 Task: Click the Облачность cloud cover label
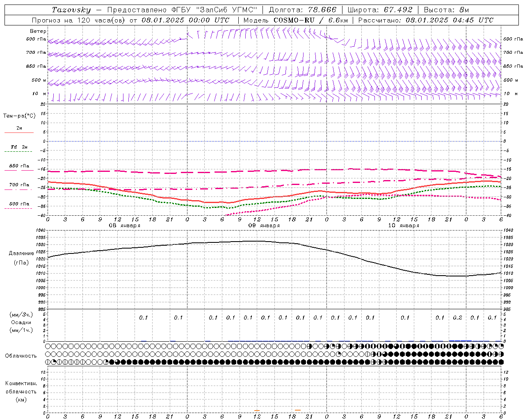(x=21, y=356)
